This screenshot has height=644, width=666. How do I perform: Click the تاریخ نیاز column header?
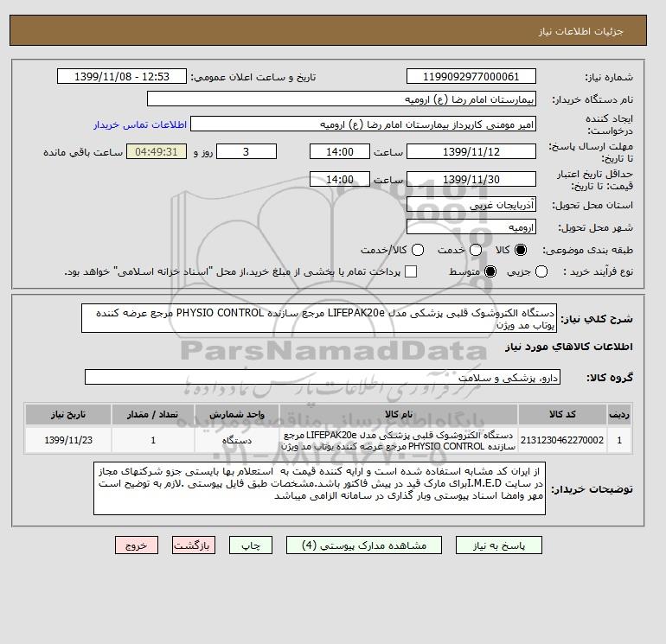68,414
